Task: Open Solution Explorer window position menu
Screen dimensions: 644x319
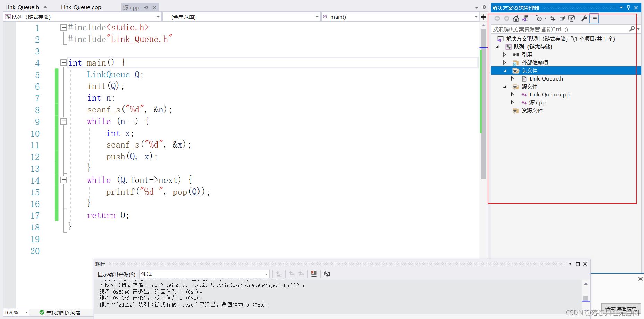Action: (621, 7)
